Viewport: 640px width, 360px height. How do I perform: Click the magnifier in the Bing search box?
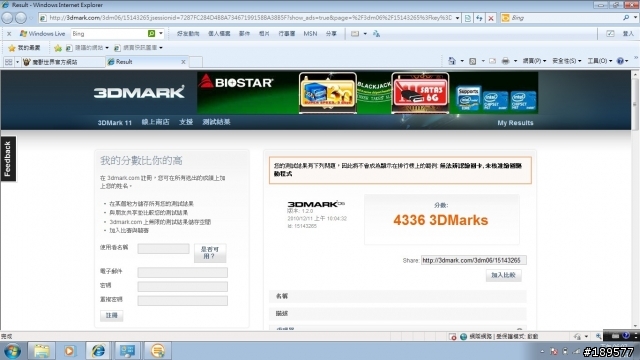[626, 18]
